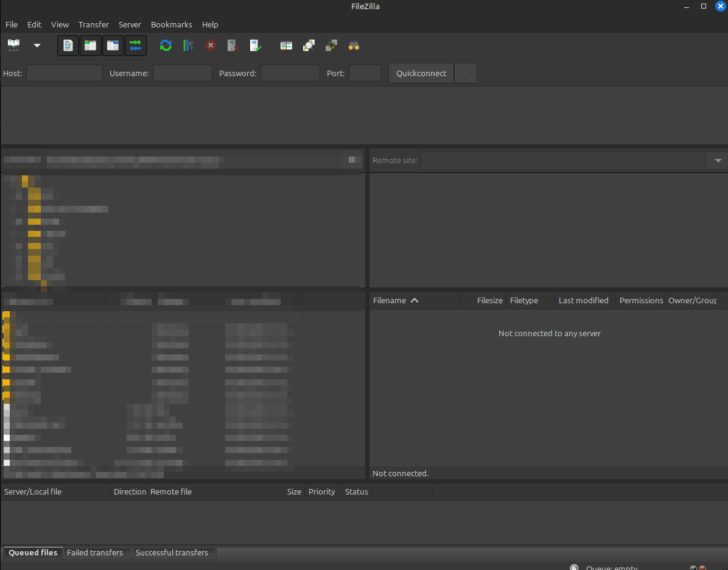Switch to the Failed transfers tab
728x570 pixels.
95,553
